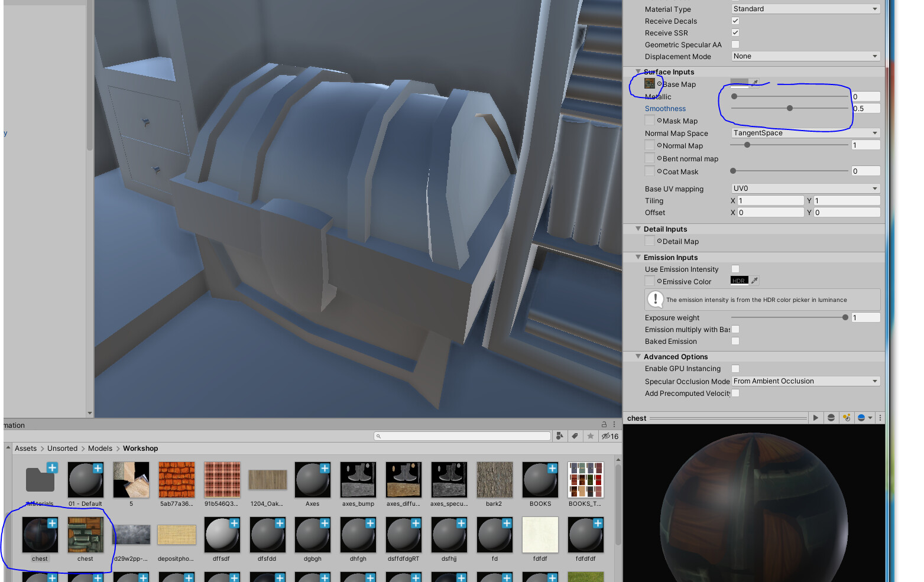Screen dimensions: 924x582
Task: Click the Smoothness slider handle
Action: click(x=790, y=108)
